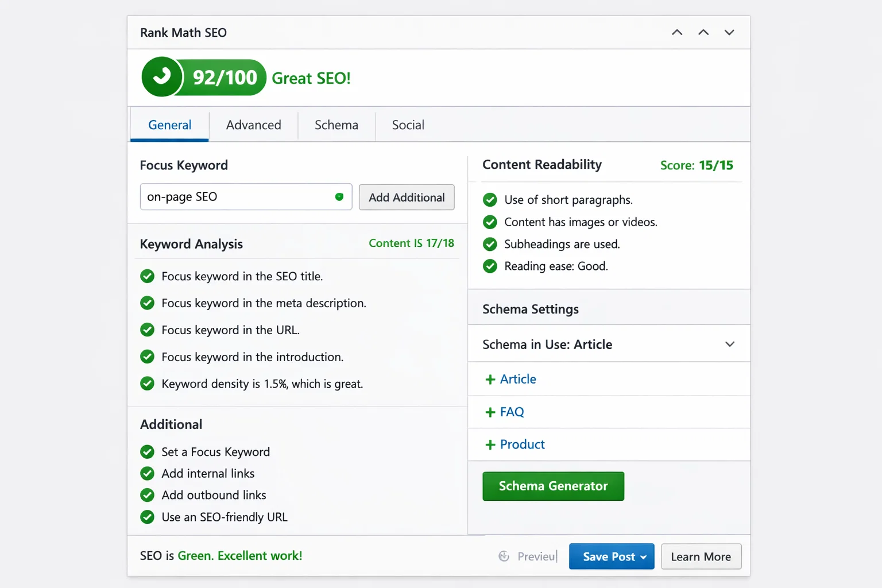Click the green SEO score checkmark badge

(162, 77)
